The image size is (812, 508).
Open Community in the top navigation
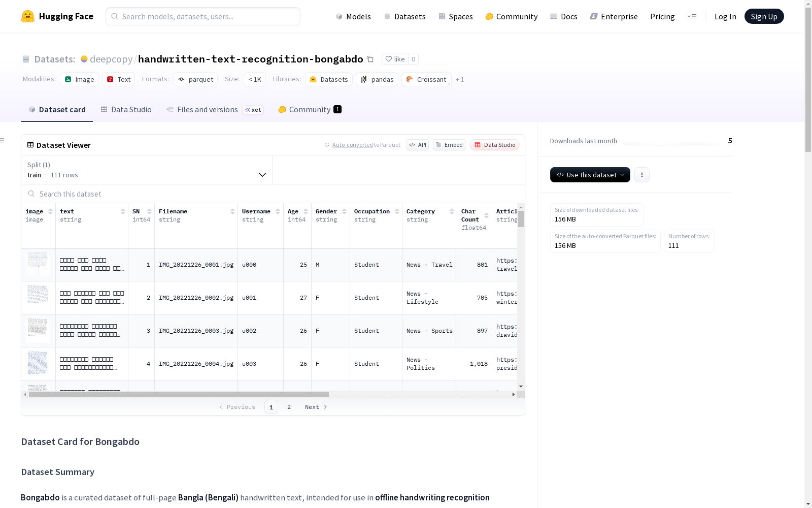[x=512, y=16]
